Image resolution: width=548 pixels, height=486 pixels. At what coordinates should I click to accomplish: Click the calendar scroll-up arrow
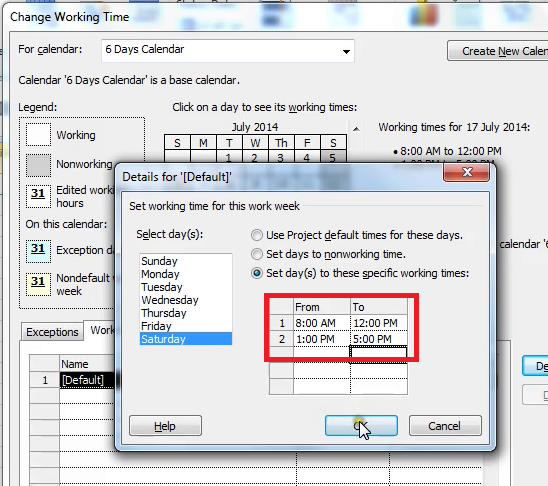tap(356, 129)
